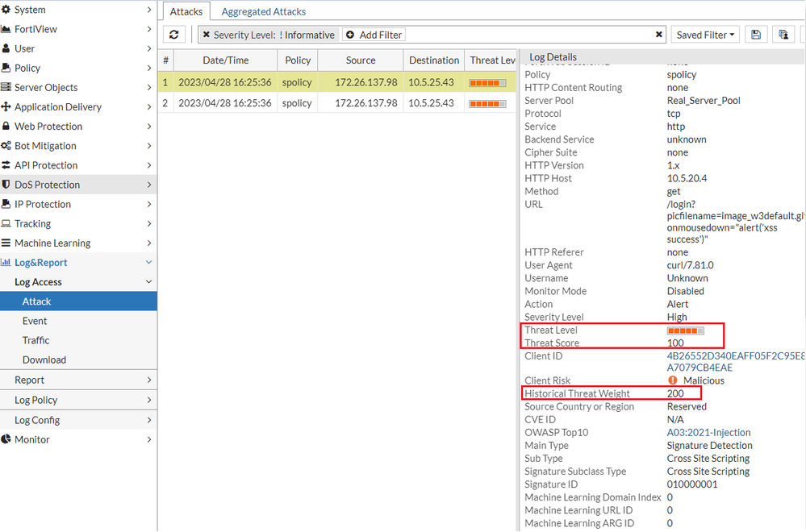Expand the Log Policy chevron
This screenshot has height=532, width=806.
(x=149, y=400)
